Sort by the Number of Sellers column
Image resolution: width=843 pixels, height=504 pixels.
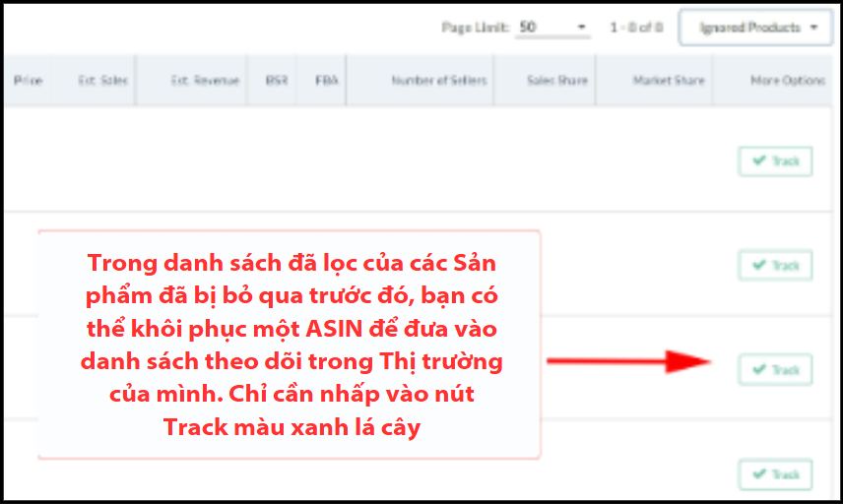438,81
